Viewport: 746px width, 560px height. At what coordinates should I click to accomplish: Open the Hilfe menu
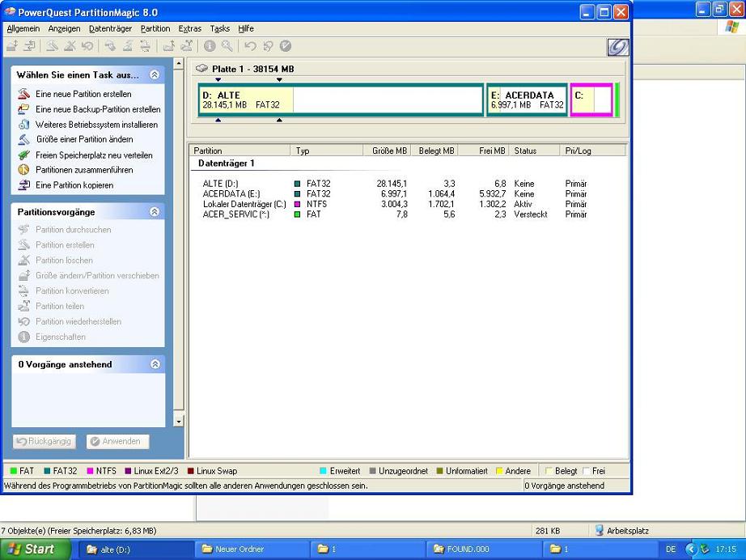246,28
